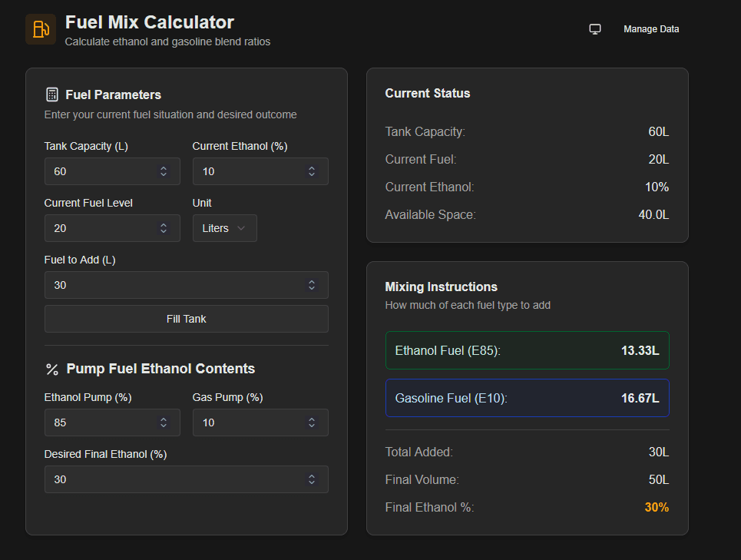The image size is (741, 560).
Task: Adjust the Fuel to Add stepper
Action: coord(312,285)
